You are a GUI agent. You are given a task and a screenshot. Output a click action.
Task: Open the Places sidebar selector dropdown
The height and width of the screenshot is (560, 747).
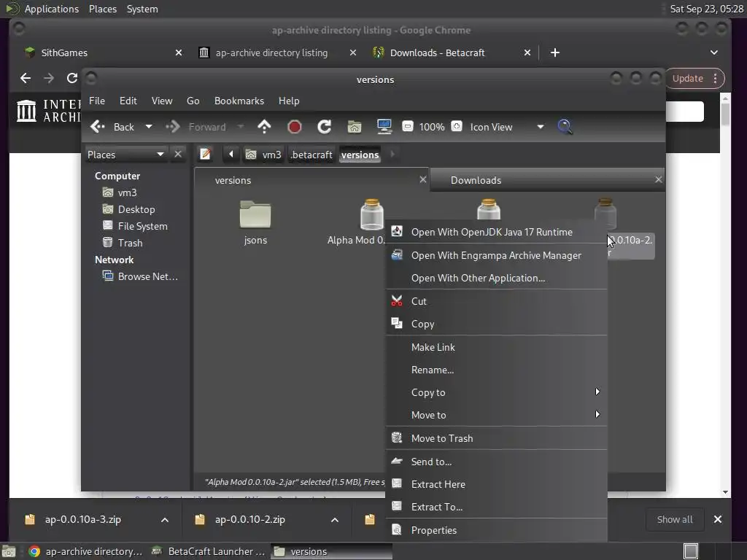coord(125,155)
